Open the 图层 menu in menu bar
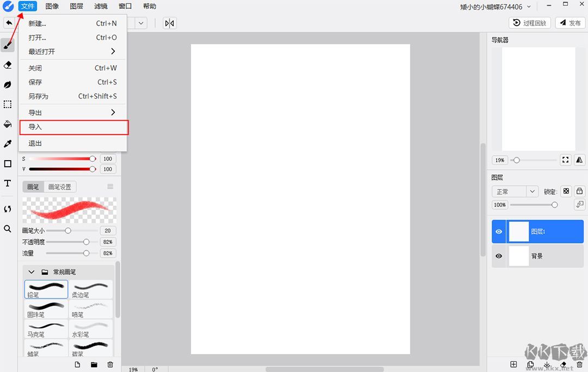The image size is (588, 372). 77,6
